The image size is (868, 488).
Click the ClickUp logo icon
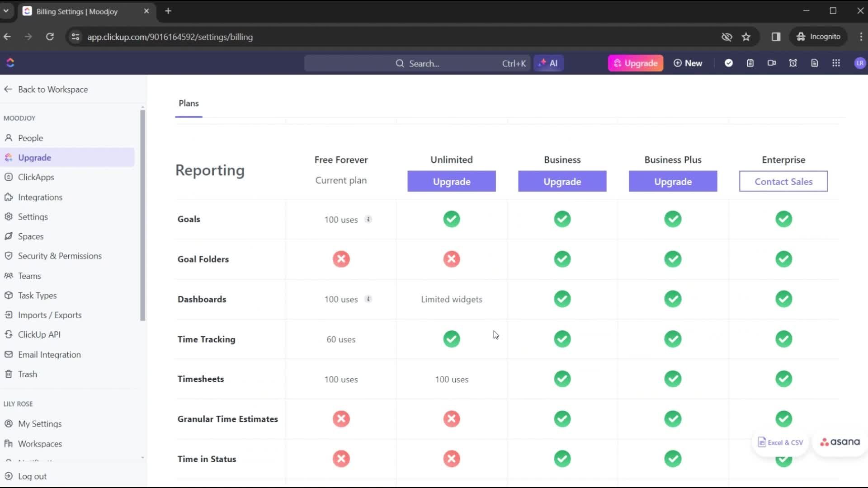10,63
